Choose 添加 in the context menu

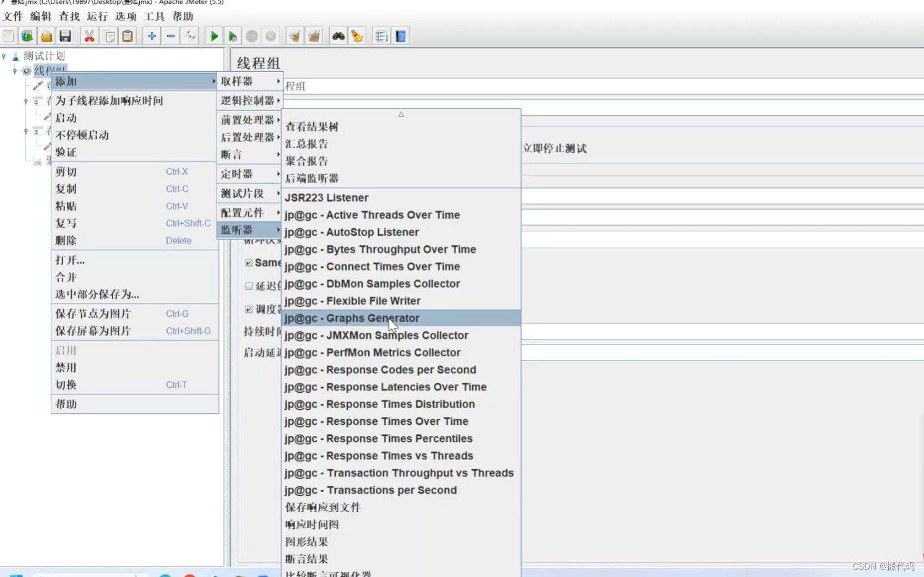(x=135, y=81)
